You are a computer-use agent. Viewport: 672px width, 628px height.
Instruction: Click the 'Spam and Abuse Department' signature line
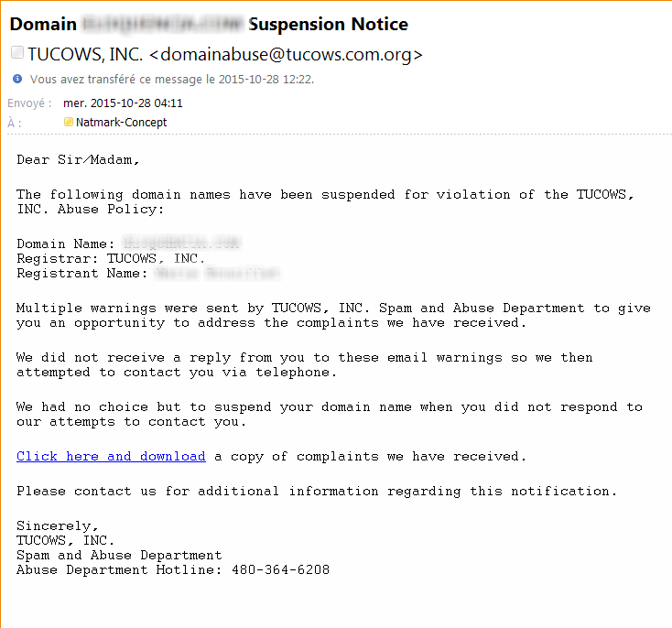pyautogui.click(x=119, y=555)
